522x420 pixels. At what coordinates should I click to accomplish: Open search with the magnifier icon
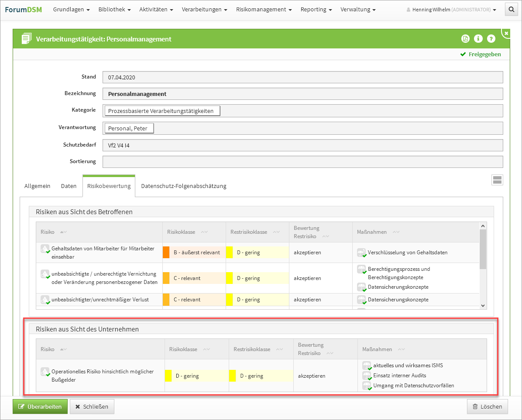[511, 10]
